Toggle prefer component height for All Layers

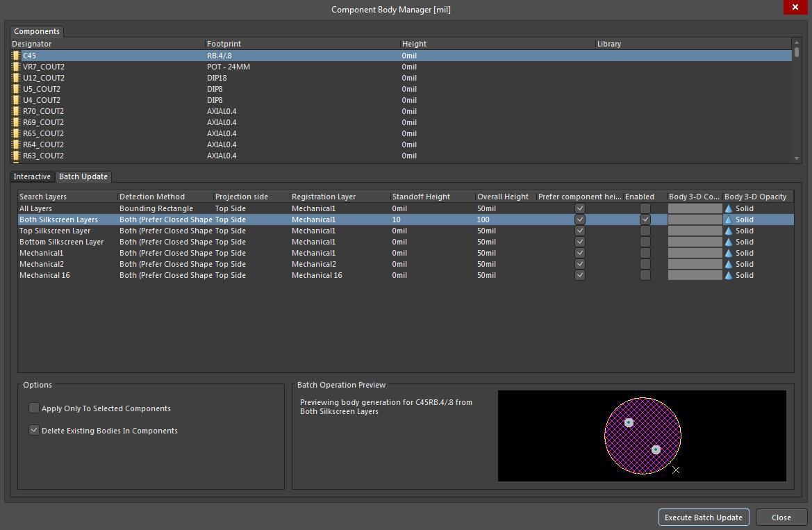[580, 208]
